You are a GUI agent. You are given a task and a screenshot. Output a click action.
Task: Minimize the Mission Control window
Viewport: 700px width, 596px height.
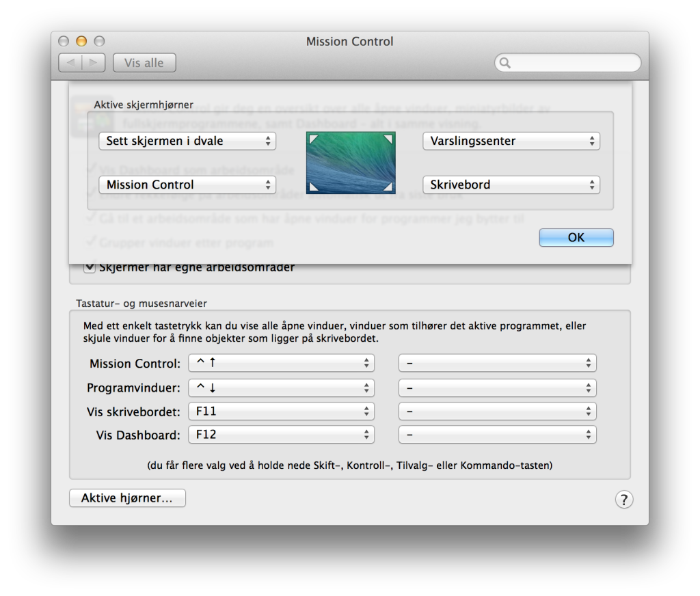(x=81, y=42)
